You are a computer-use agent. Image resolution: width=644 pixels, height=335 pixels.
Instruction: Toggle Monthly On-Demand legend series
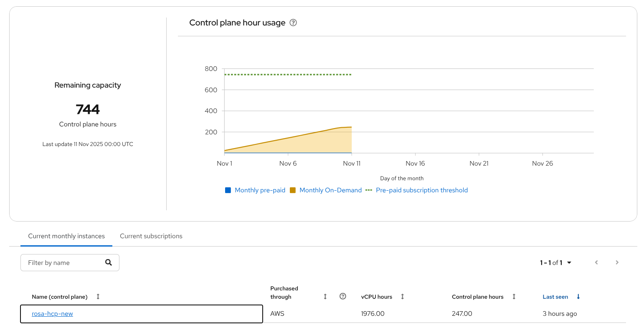pos(330,190)
